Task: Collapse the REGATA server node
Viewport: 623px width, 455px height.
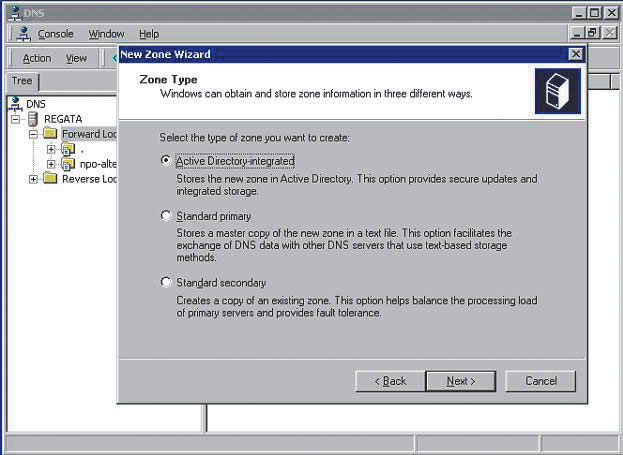Action: (x=17, y=119)
